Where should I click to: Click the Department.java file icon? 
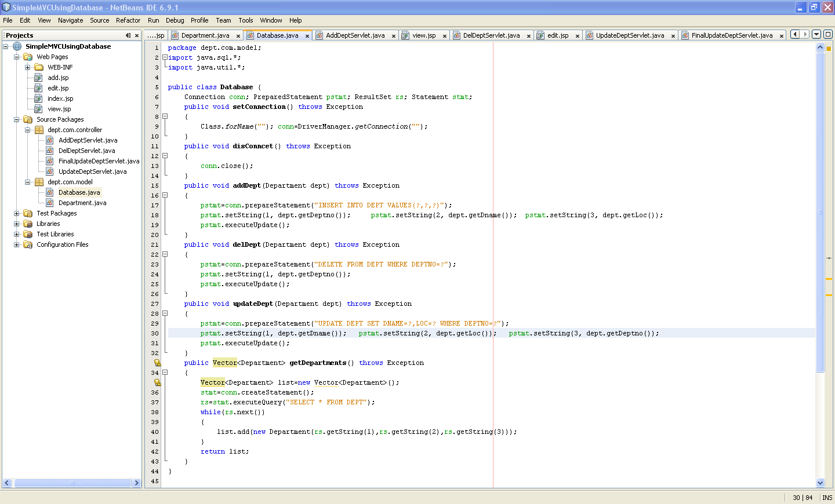(x=51, y=202)
